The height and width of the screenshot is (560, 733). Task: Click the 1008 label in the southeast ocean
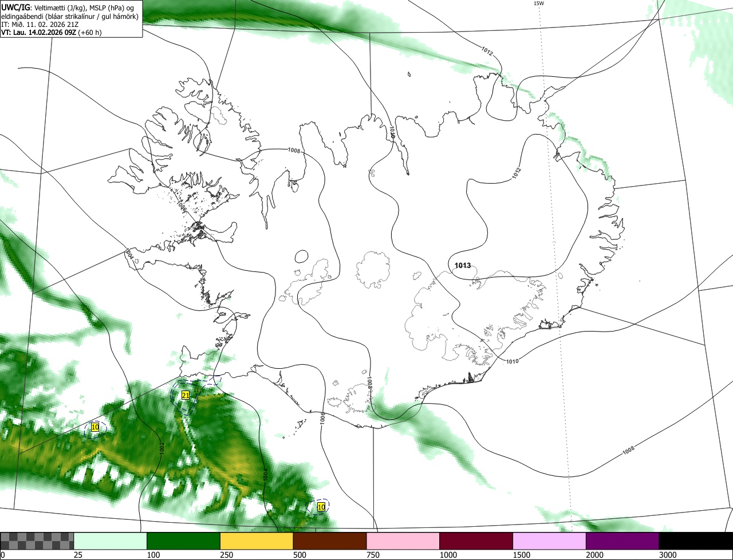628,450
